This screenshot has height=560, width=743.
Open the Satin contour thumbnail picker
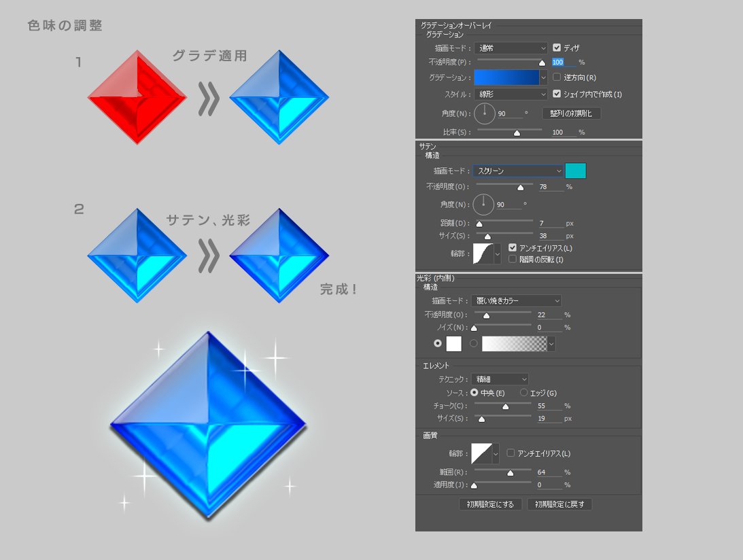(484, 253)
